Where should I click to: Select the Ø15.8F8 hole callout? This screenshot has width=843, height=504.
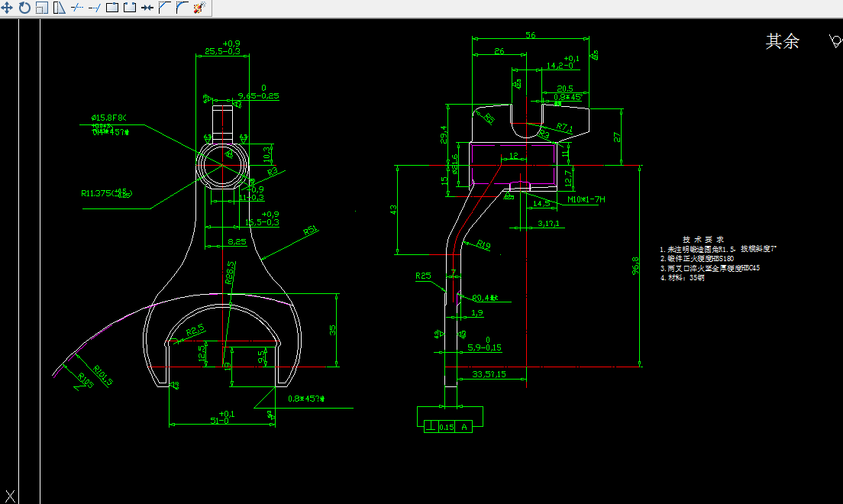108,118
